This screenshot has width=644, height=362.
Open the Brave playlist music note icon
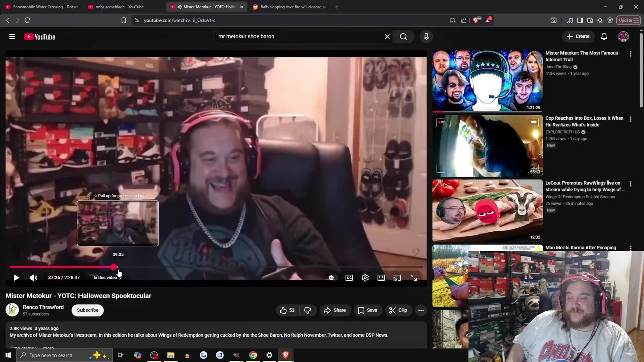[x=570, y=20]
